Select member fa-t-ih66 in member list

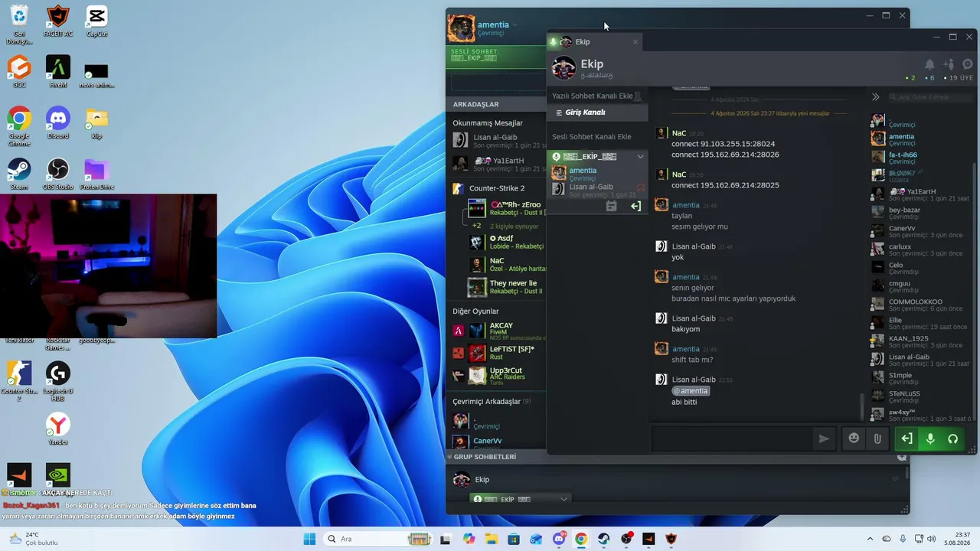[x=920, y=157]
